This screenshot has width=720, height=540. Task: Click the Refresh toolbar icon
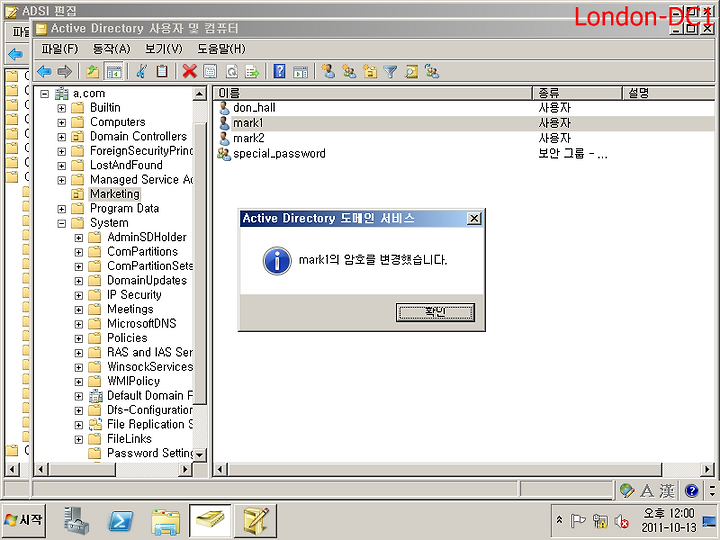231,71
